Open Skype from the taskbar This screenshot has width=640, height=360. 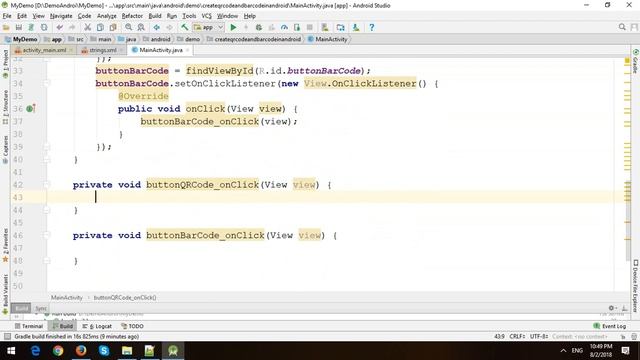coord(104,351)
